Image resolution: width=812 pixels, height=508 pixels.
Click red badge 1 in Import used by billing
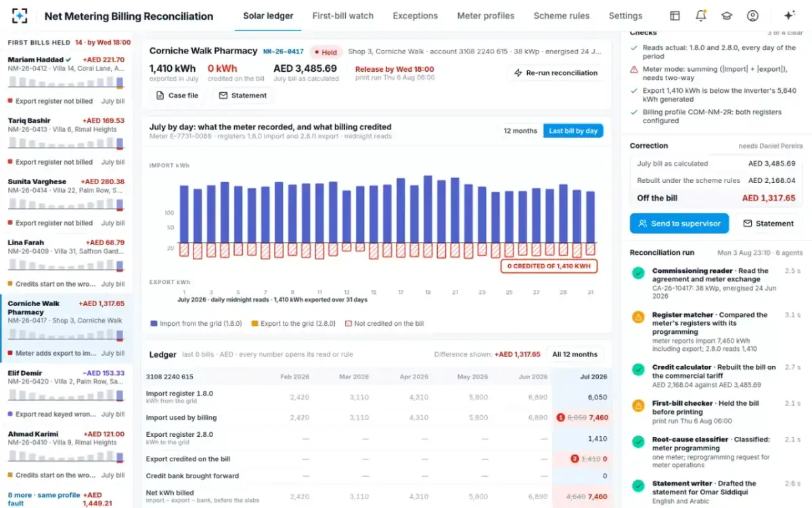pos(560,418)
